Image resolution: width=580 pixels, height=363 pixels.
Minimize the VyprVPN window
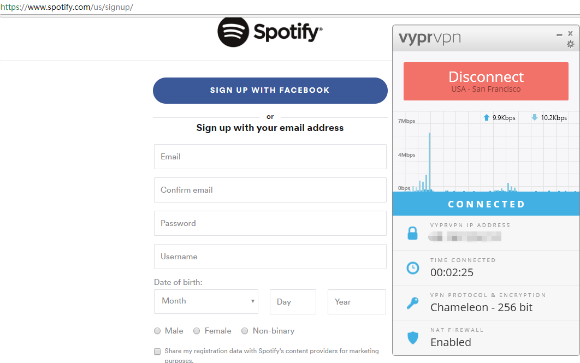(559, 35)
